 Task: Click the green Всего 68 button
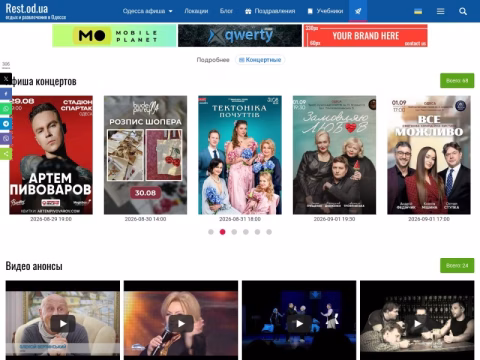click(x=457, y=81)
